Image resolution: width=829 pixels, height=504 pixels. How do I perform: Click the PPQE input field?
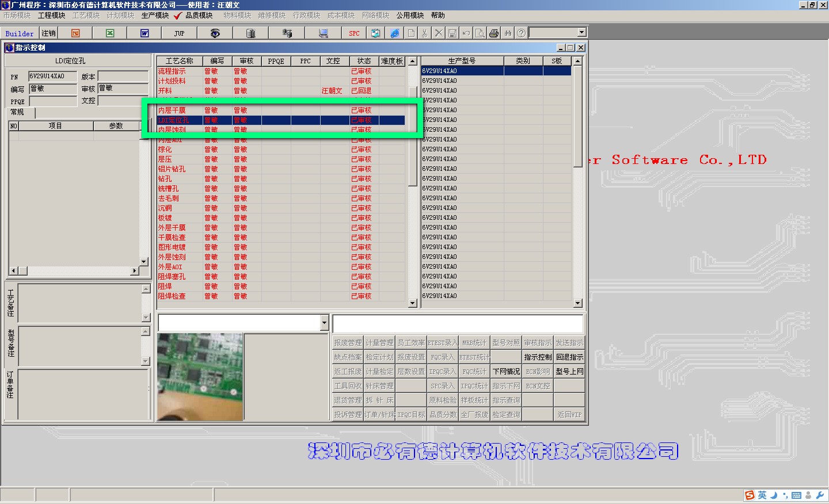coord(52,101)
